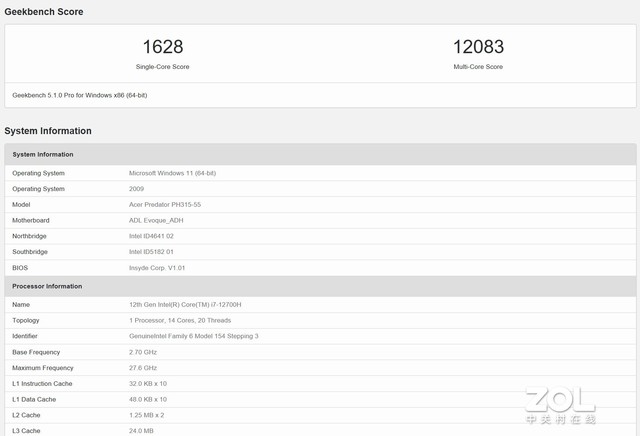
Task: Click the System Information gray table header
Action: pyautogui.click(x=320, y=154)
